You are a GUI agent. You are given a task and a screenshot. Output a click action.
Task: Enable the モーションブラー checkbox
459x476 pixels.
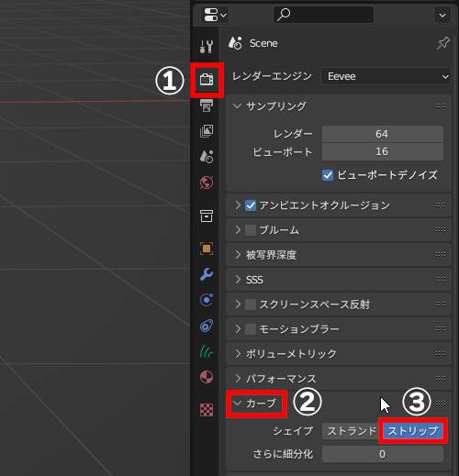pyautogui.click(x=251, y=329)
